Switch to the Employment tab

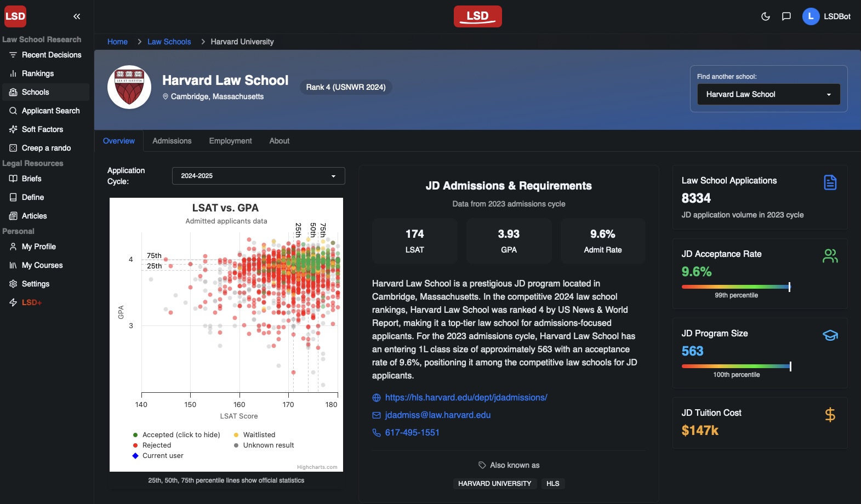[230, 141]
